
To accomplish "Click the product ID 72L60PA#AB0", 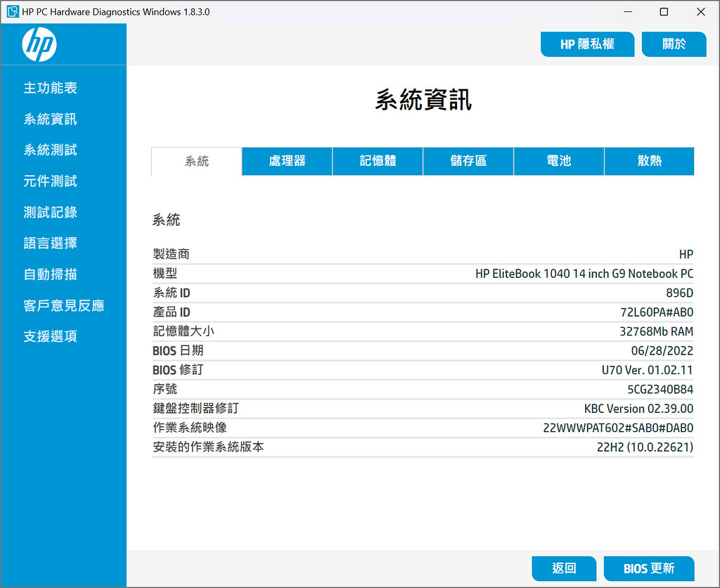I will (657, 312).
